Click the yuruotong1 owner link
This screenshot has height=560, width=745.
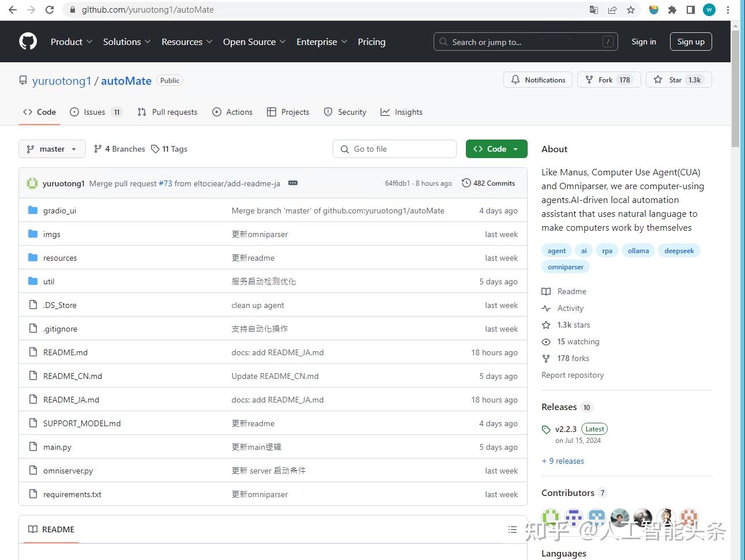click(x=62, y=81)
